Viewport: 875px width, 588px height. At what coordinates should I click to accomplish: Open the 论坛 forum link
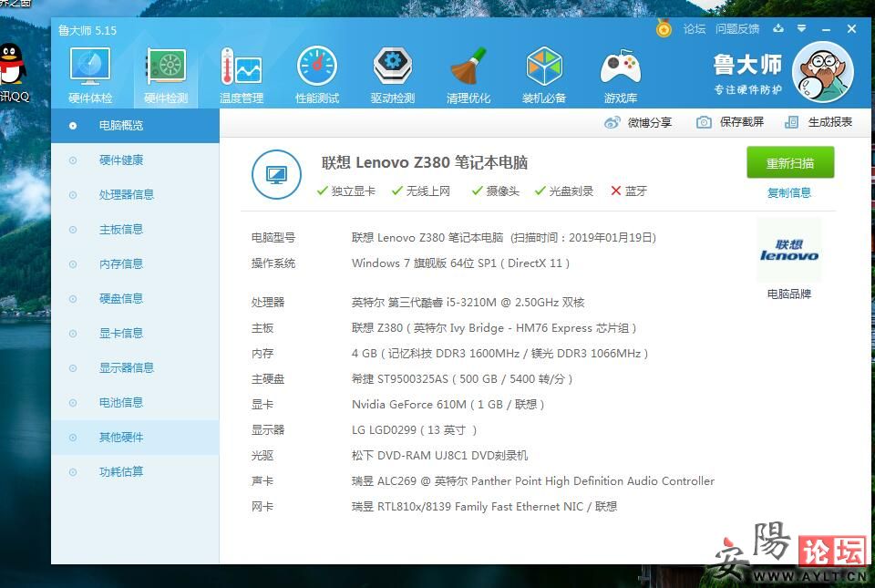point(695,28)
